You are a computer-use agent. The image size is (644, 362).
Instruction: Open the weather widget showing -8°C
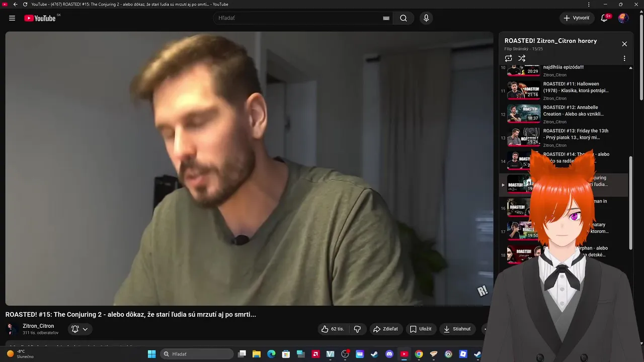(x=20, y=354)
